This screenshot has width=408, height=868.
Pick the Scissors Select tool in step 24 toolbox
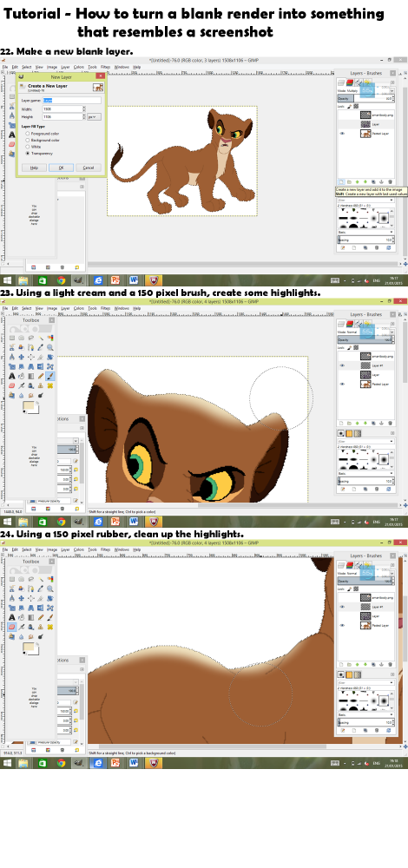[x=12, y=589]
